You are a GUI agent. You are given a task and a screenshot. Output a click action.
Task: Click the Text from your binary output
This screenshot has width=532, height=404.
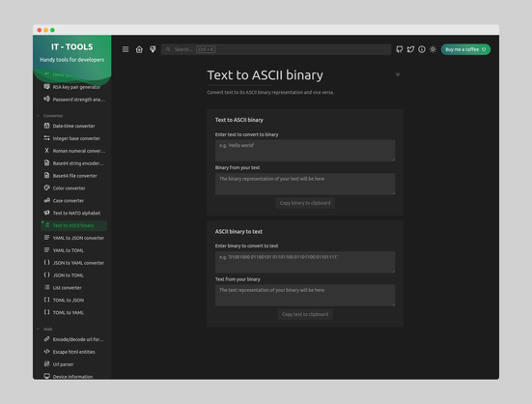(305, 296)
